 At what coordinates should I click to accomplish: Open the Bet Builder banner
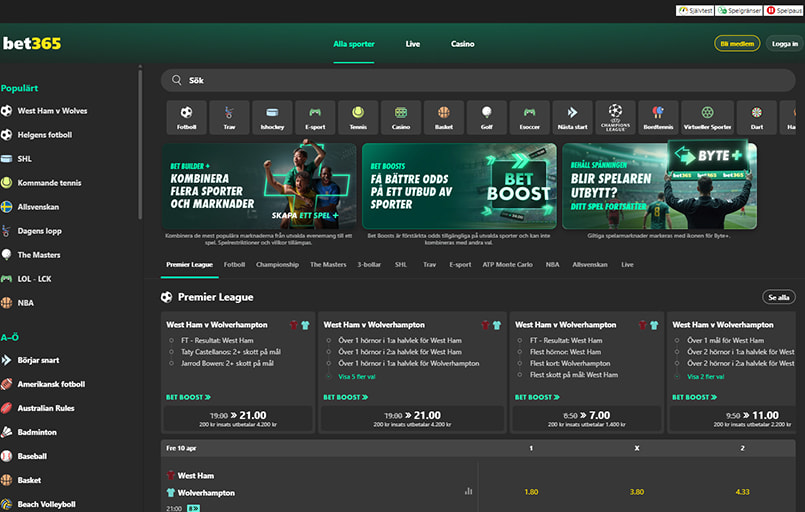259,186
